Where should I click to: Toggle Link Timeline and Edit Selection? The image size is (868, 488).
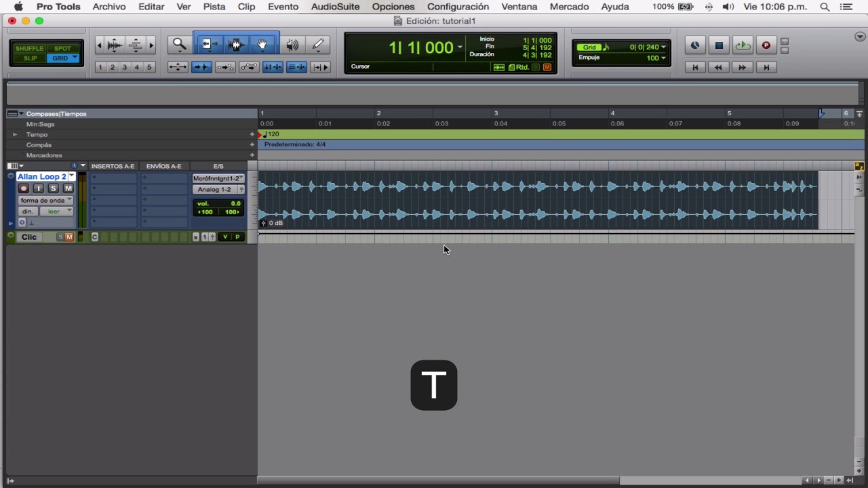coord(273,67)
